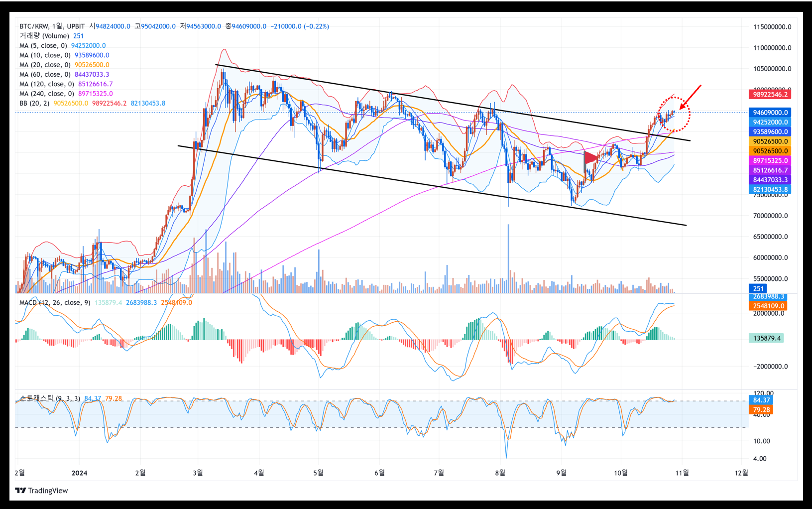This screenshot has width=812, height=509.
Task: Click the purple 85126616.7 price-axis label
Action: click(770, 170)
